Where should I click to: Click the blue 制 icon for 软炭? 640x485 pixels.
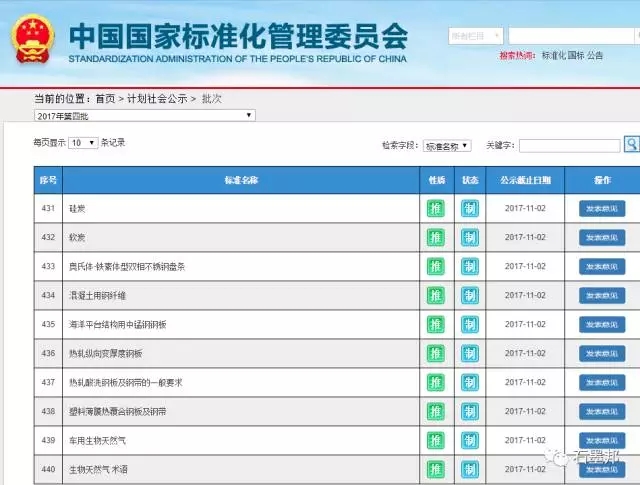pos(469,237)
